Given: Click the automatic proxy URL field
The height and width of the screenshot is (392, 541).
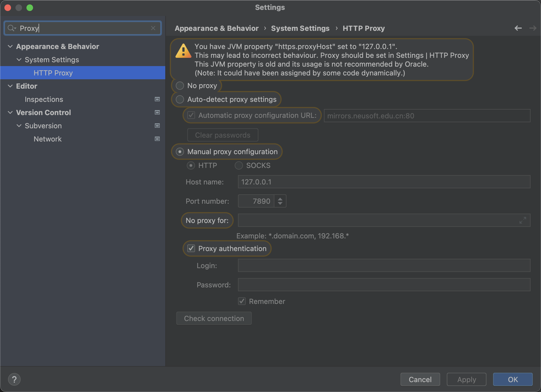Looking at the screenshot, I should [x=427, y=116].
